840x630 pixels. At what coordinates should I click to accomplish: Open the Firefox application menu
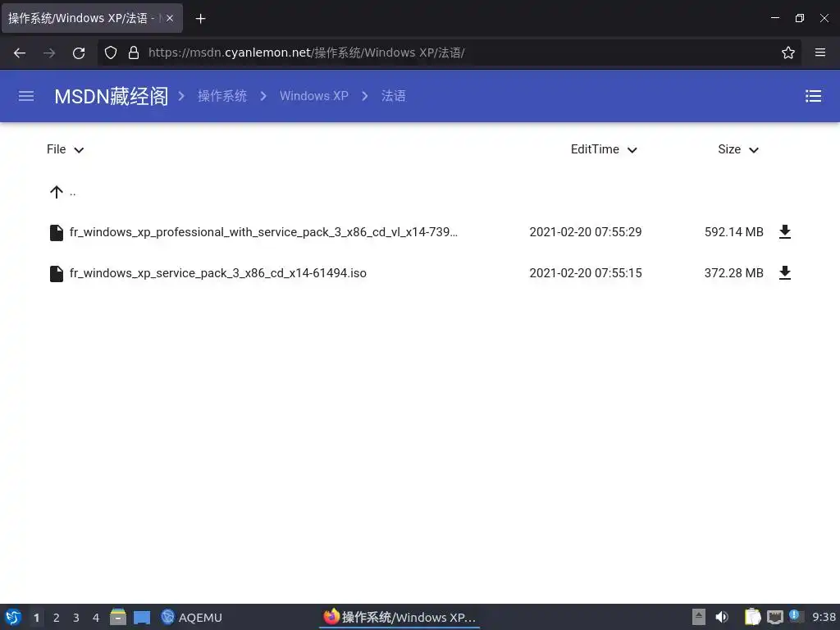[x=820, y=52]
